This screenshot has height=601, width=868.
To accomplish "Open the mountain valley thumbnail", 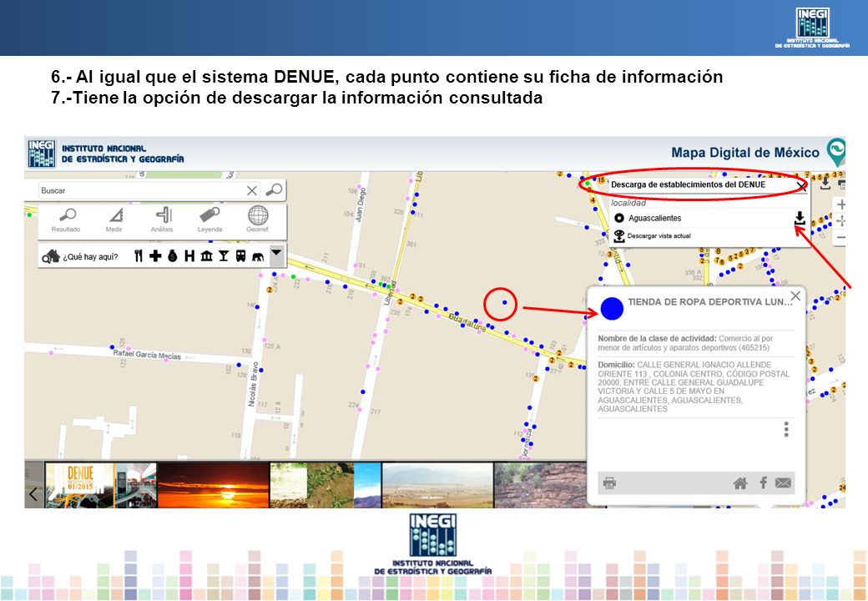I will (x=437, y=485).
